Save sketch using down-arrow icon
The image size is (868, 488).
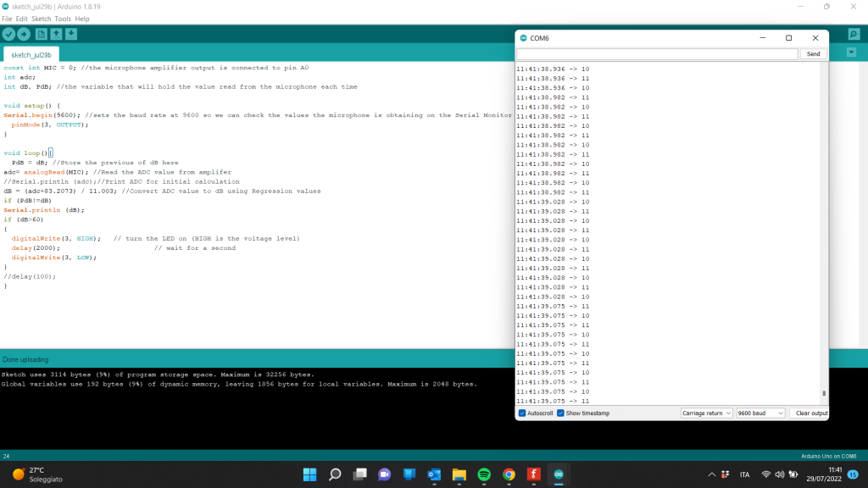click(71, 34)
